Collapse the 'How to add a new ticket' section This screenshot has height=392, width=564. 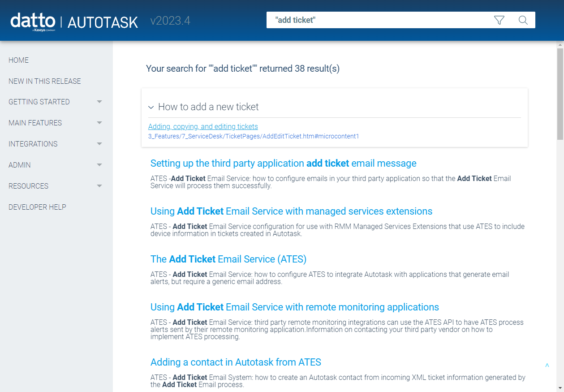click(x=151, y=107)
